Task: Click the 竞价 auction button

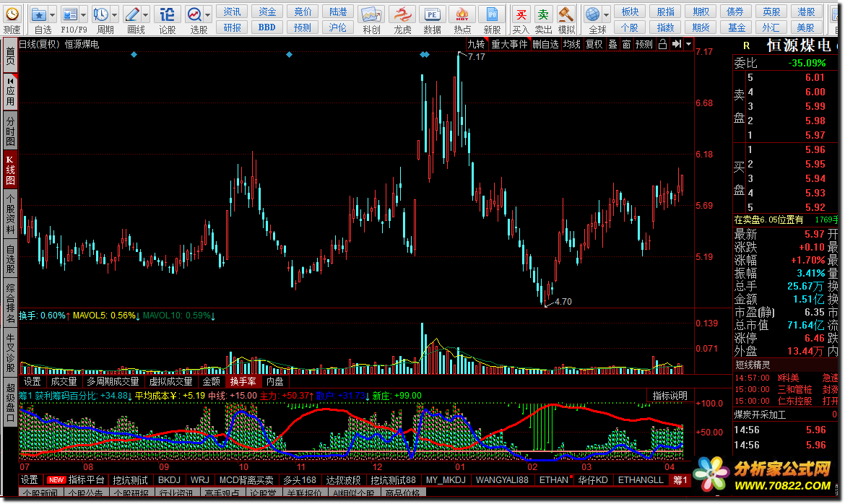Action: click(x=303, y=12)
